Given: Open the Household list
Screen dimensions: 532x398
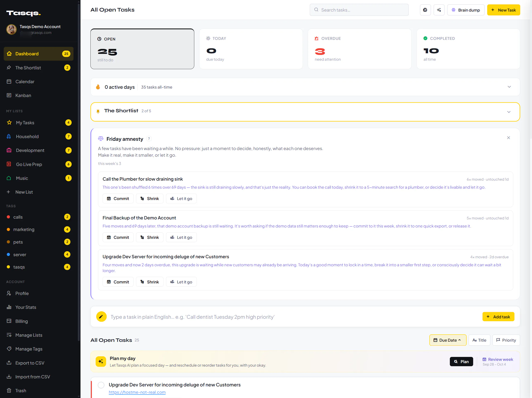Looking at the screenshot, I should point(38,137).
